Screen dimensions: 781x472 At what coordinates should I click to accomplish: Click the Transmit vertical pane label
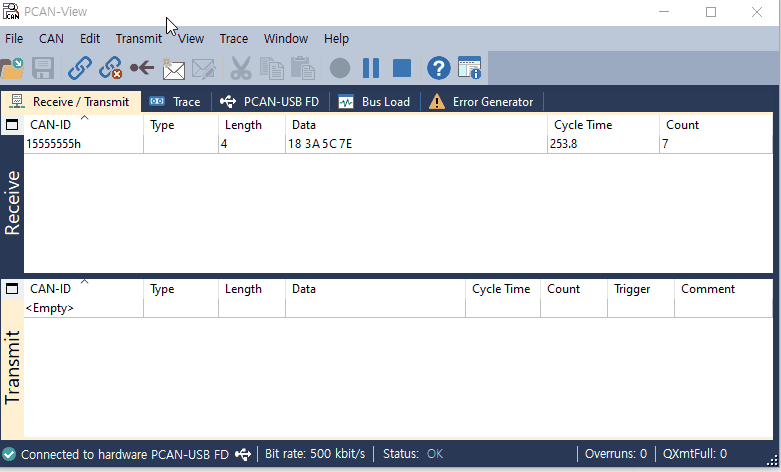pos(12,367)
